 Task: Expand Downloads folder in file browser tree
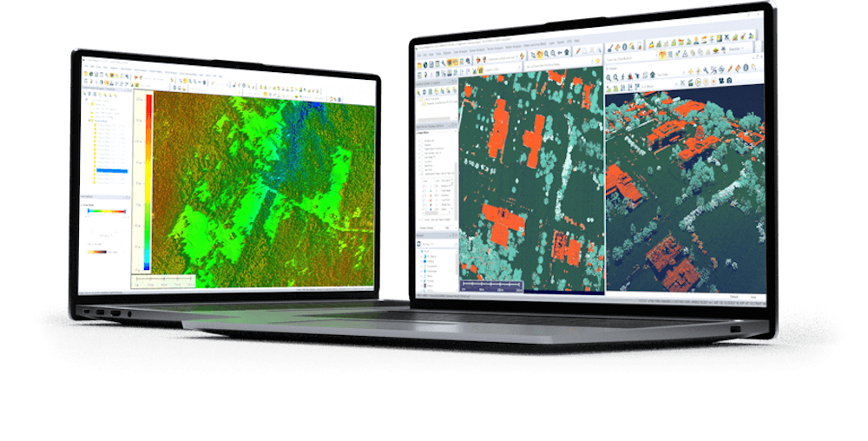(421, 271)
